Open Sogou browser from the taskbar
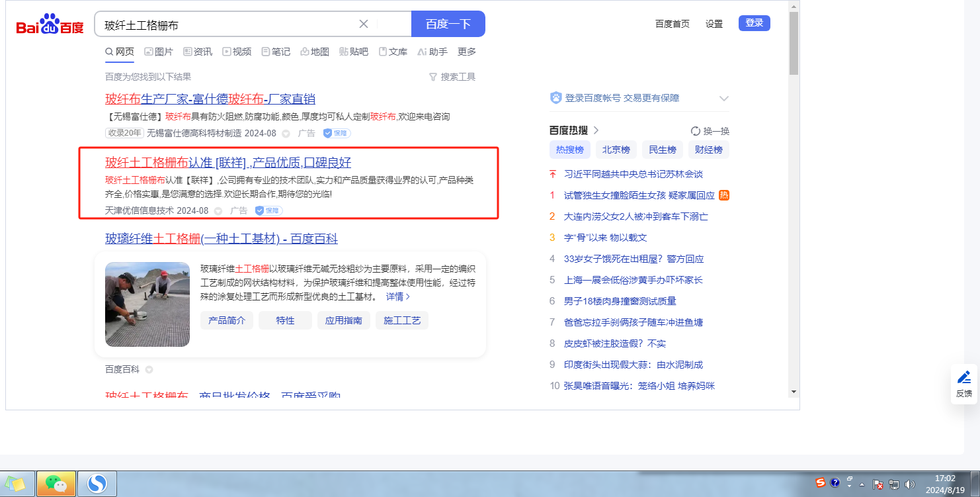Screen dimensions: 980x497 (97, 484)
